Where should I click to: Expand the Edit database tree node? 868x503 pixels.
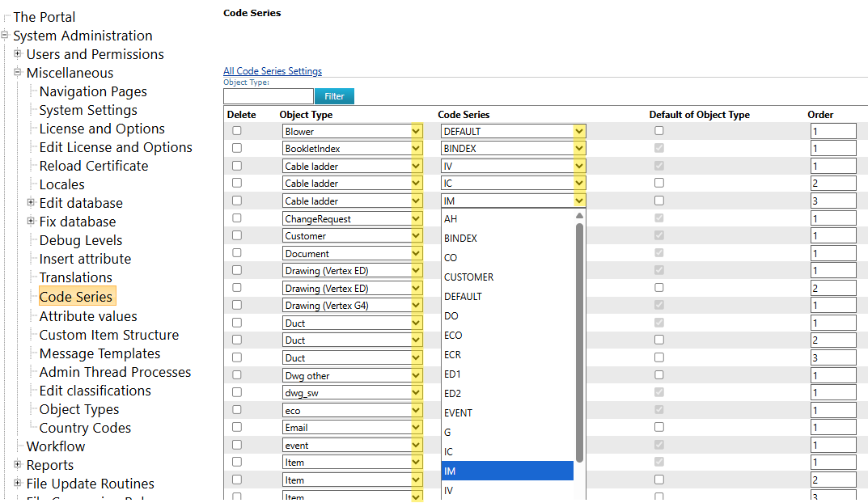(x=31, y=203)
